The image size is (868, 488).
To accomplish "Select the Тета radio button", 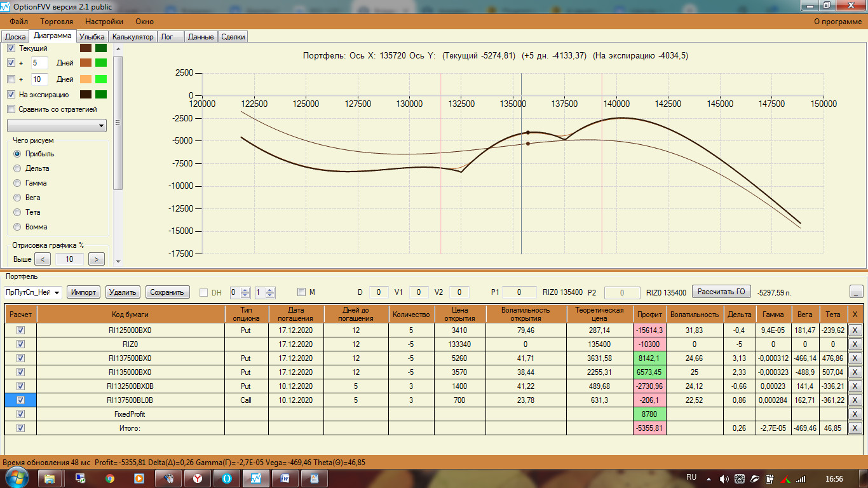I will click(17, 212).
